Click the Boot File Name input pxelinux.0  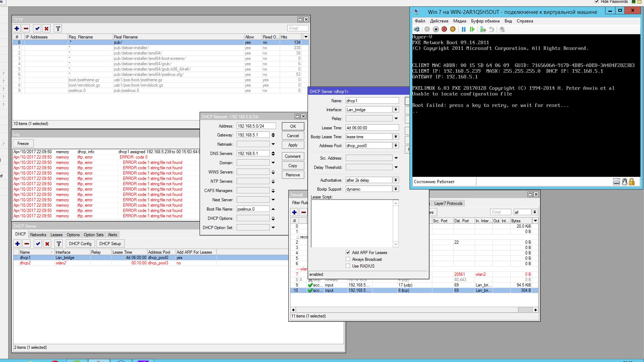[x=253, y=209]
